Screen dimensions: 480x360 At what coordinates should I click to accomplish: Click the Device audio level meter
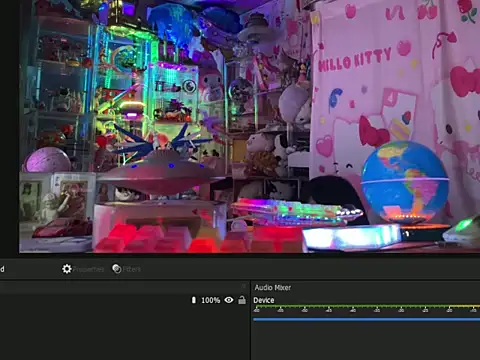366,309
